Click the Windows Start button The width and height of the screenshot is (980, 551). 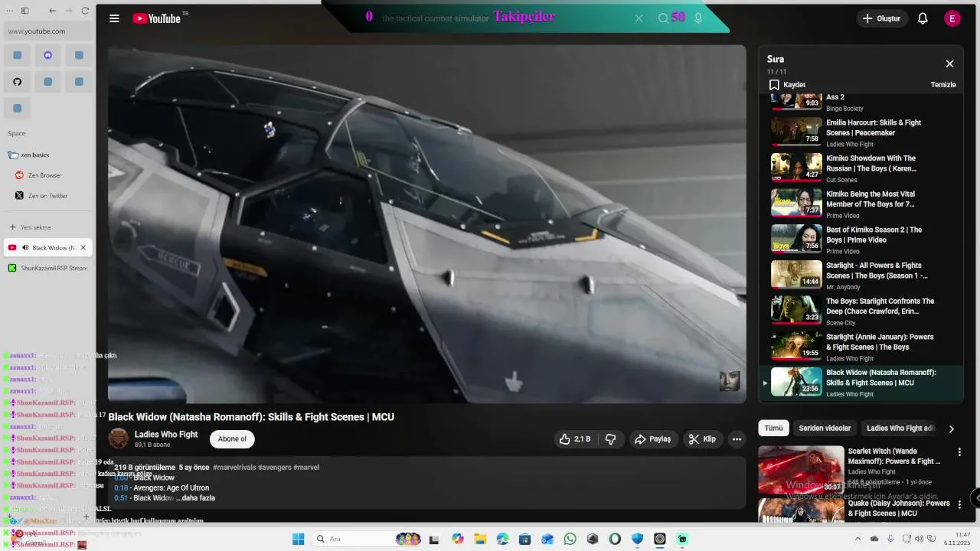298,539
